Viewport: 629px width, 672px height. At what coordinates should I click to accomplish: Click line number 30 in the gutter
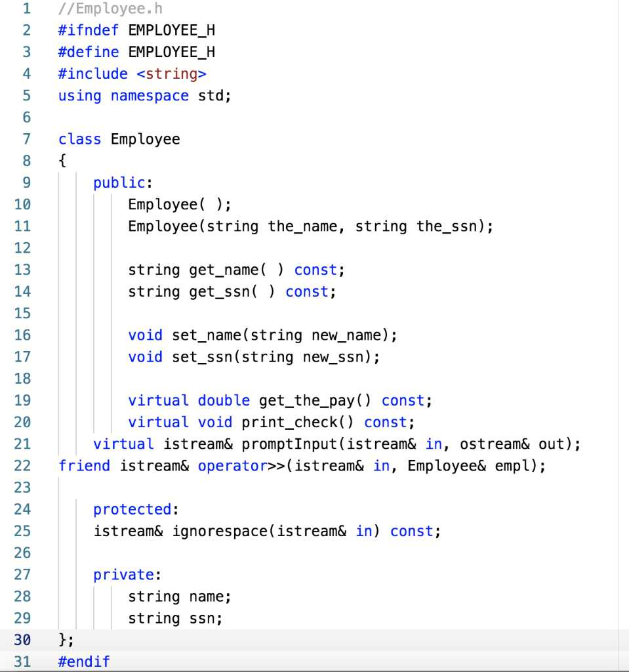tap(22, 640)
